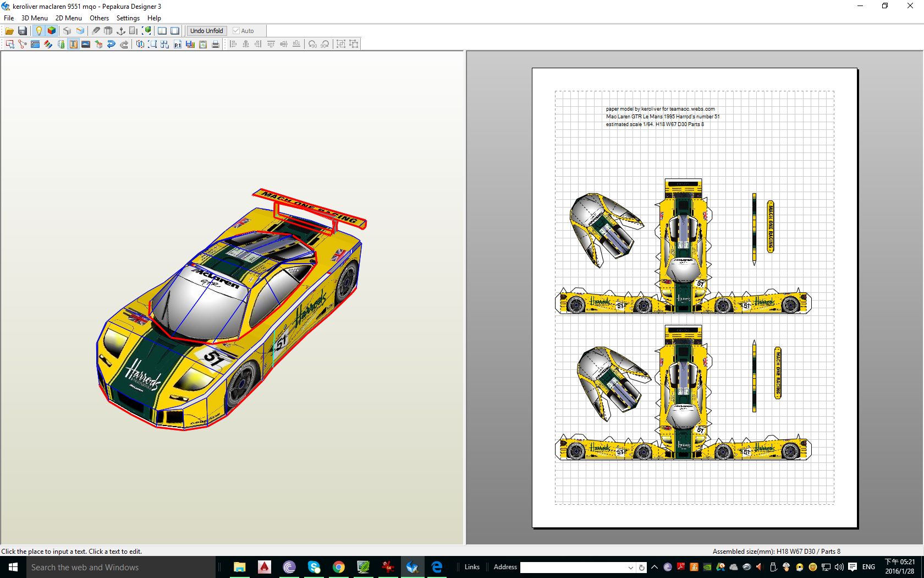Select the Input Text tool icon
The height and width of the screenshot is (578, 924).
[x=73, y=44]
